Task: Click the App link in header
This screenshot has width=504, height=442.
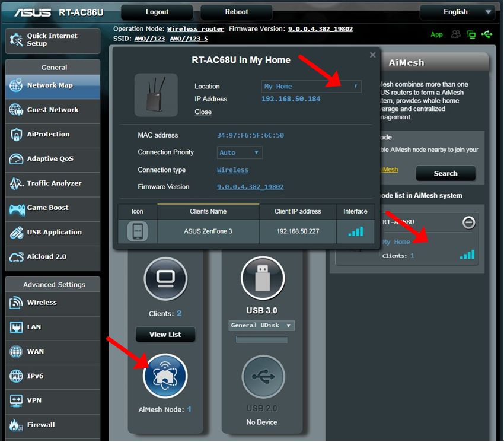Action: 436,35
